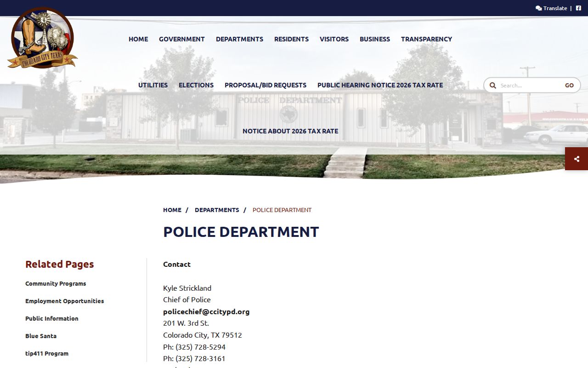
Task: Click the Contact heading text
Action: (177, 264)
